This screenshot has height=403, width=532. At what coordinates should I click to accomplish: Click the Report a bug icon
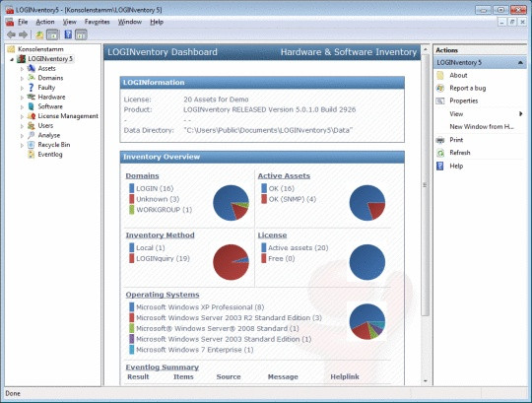tap(440, 89)
